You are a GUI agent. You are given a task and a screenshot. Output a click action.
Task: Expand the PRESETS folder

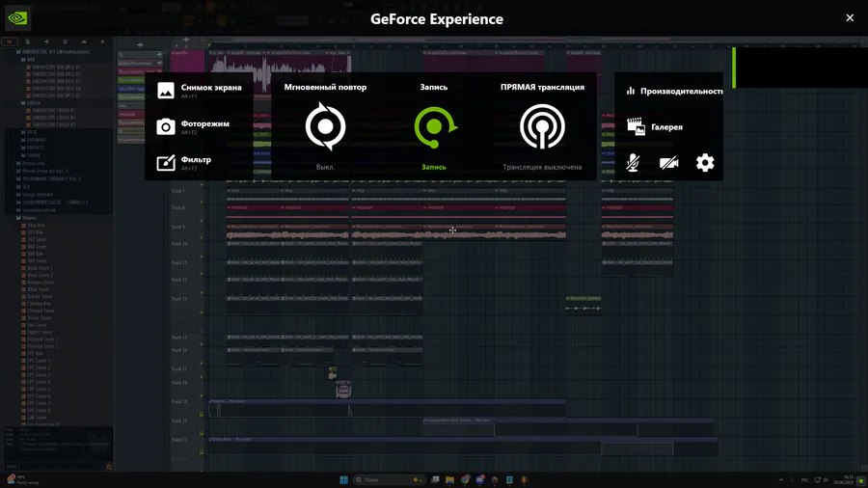(x=32, y=148)
